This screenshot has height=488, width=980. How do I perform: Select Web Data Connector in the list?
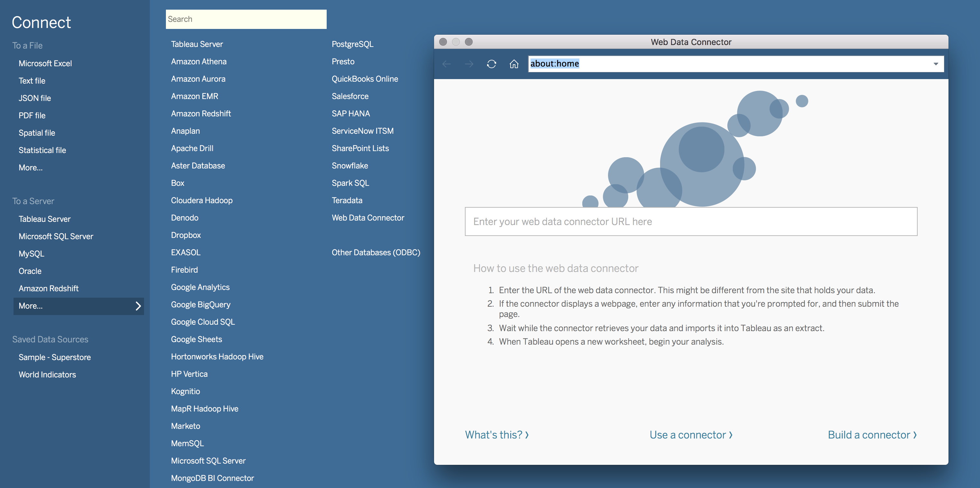[x=367, y=218]
